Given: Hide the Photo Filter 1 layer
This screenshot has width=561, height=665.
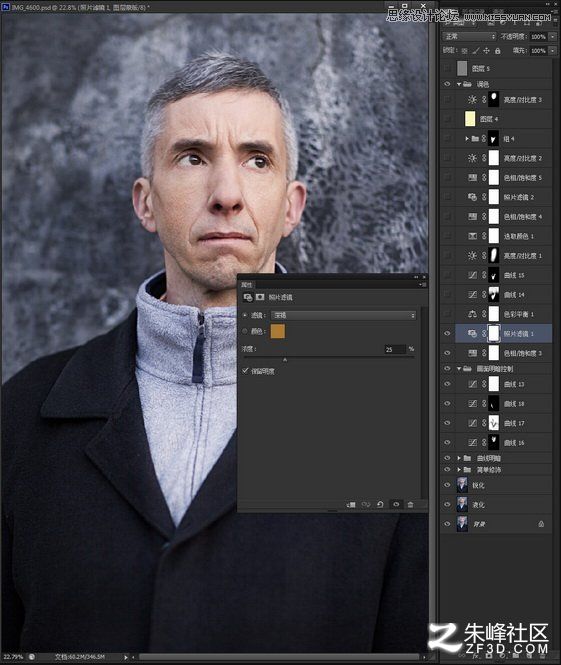Looking at the screenshot, I should 447,334.
